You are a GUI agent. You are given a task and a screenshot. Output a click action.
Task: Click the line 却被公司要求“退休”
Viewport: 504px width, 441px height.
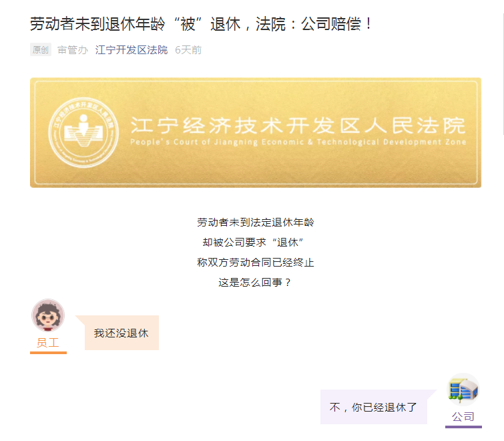tap(256, 242)
